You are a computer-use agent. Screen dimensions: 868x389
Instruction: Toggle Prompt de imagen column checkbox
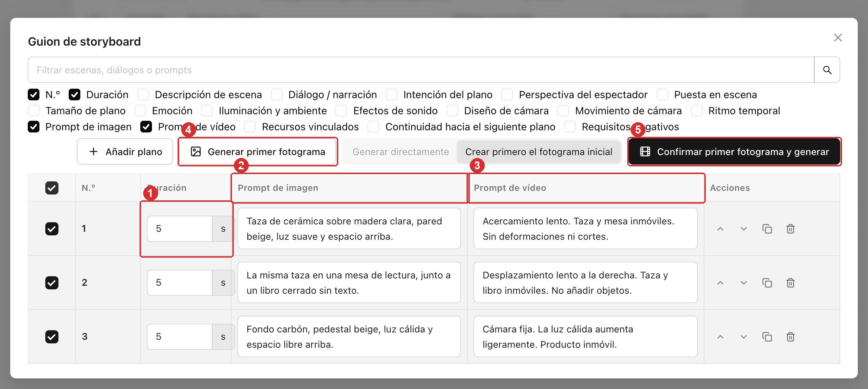coord(34,127)
